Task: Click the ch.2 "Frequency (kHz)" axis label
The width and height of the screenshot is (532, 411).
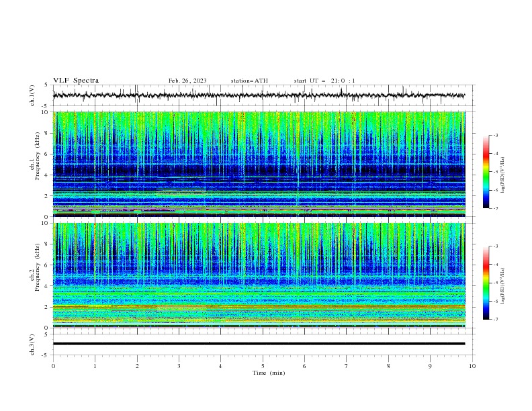Action: pos(38,267)
